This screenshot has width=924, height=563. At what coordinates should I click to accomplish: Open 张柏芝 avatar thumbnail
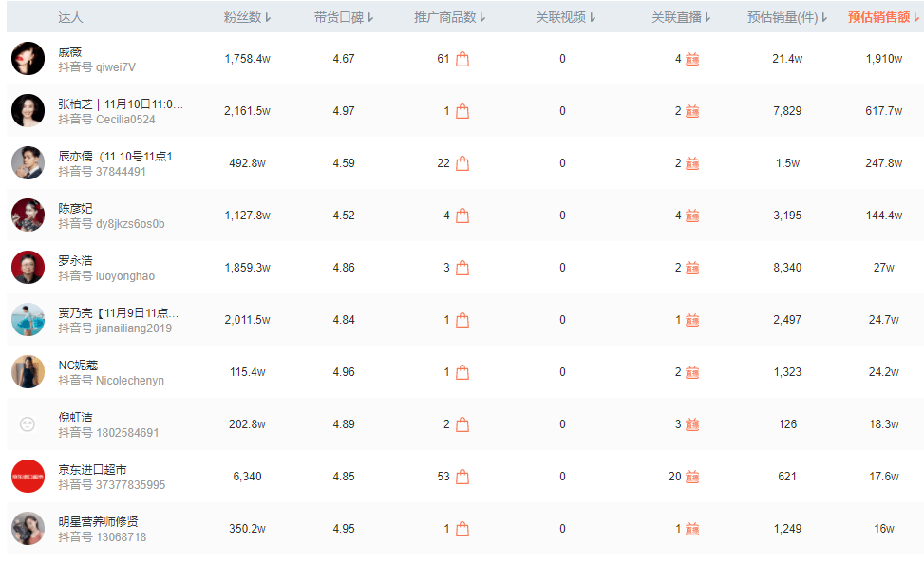point(28,111)
